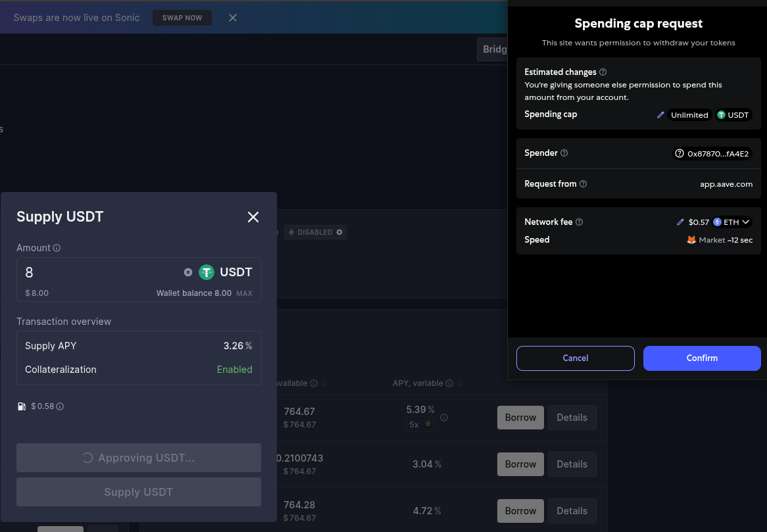Click the app.aave.com request origin
767x532 pixels.
[x=726, y=184]
